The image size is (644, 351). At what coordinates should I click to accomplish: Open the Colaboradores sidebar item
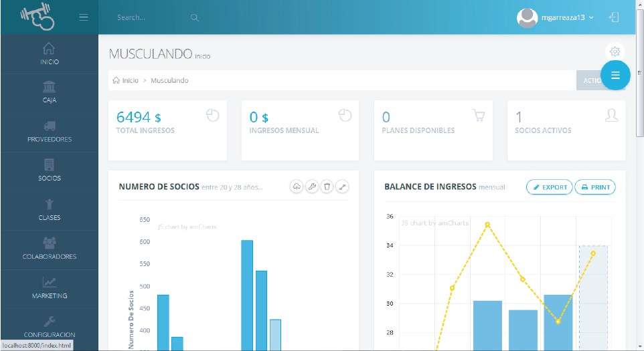click(x=50, y=249)
